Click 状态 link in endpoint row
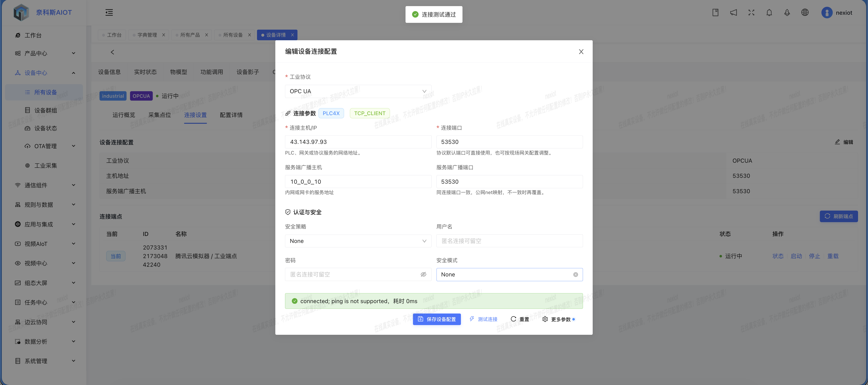868x385 pixels. 778,256
